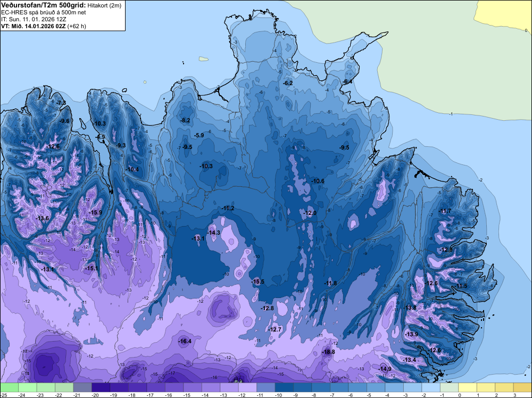Click the -13.9 temperature reading
532x398 pixels.
(412, 334)
